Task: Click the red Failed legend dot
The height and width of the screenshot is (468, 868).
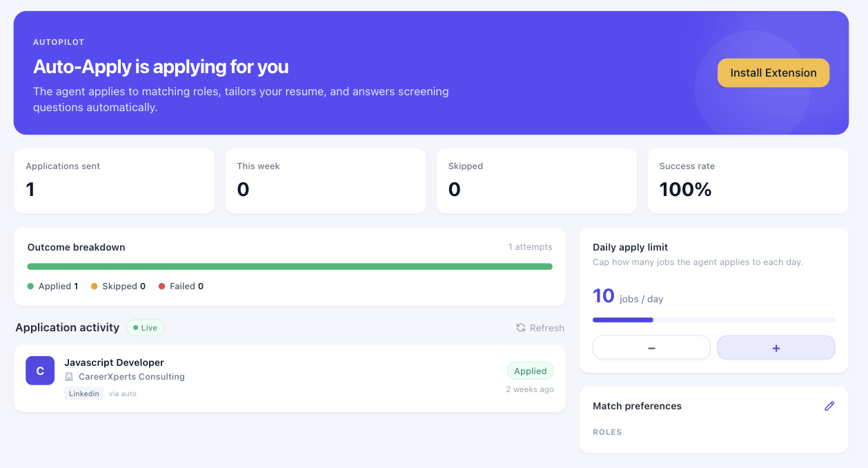Action: (x=162, y=286)
